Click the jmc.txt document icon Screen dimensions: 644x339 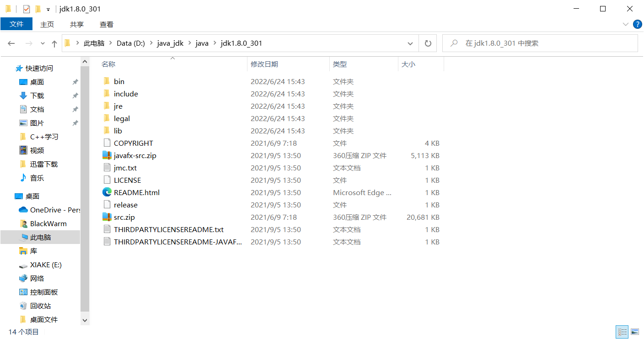(x=107, y=168)
